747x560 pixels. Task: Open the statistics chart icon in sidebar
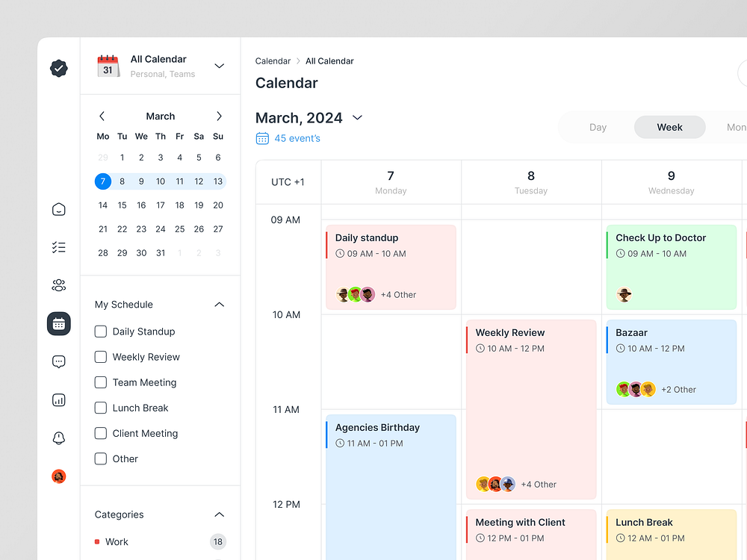point(58,399)
